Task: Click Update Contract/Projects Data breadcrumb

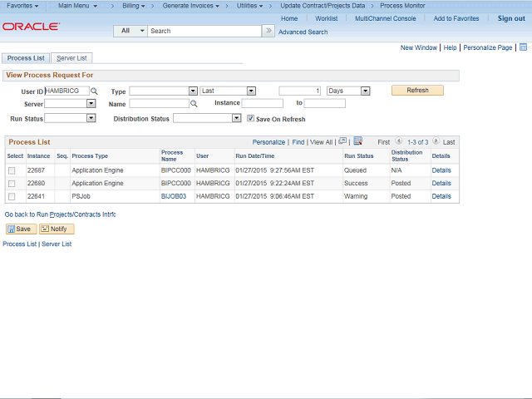Action: [323, 6]
